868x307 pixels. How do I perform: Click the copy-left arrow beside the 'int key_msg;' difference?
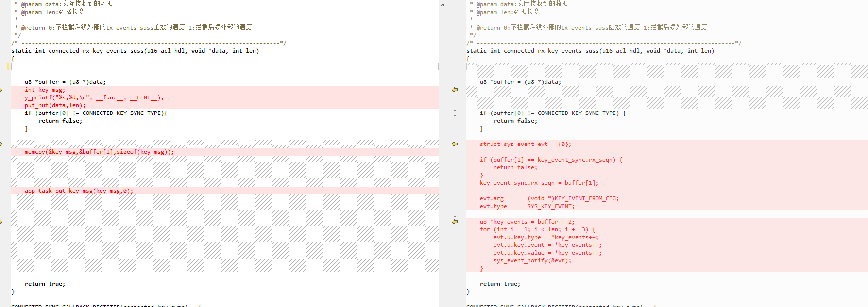pos(455,90)
